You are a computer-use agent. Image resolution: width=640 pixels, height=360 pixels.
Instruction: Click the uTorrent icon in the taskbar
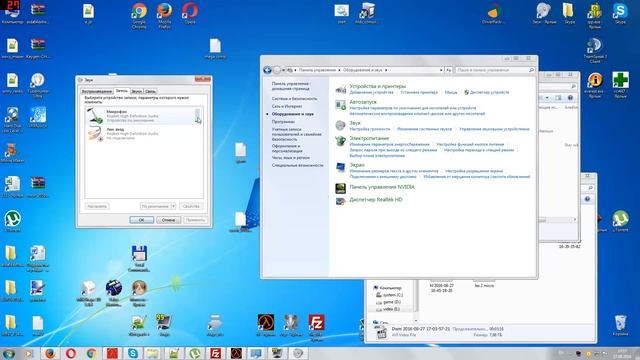point(195,353)
